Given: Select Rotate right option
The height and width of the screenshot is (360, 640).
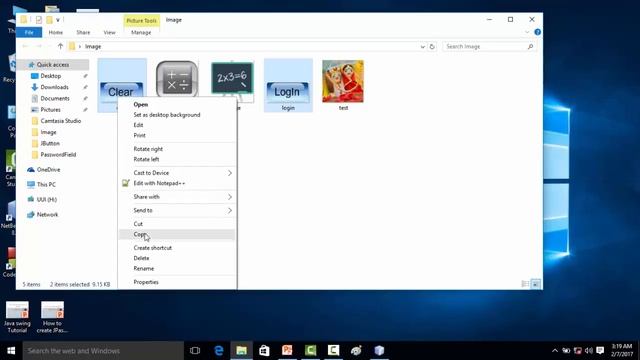Looking at the screenshot, I should [177, 149].
